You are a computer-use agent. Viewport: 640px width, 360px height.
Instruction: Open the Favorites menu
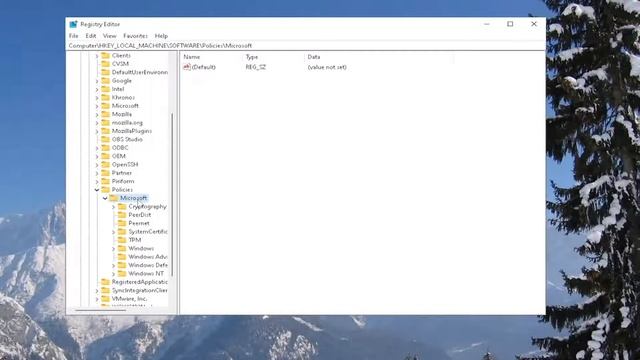(135, 36)
